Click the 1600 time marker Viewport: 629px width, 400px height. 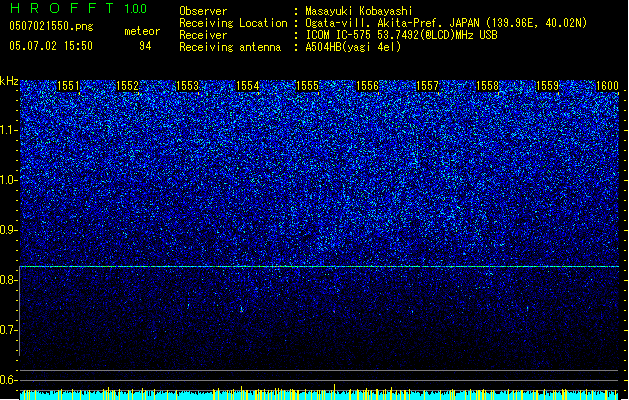click(x=607, y=86)
